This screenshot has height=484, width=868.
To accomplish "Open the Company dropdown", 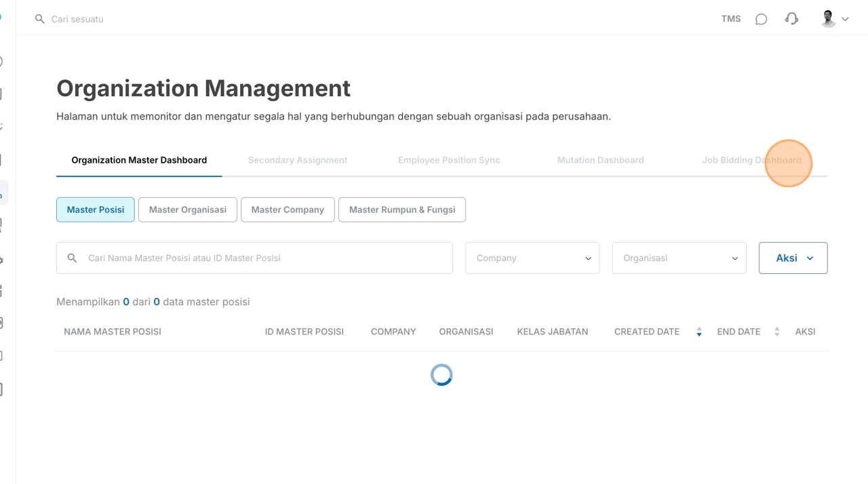I will click(532, 258).
